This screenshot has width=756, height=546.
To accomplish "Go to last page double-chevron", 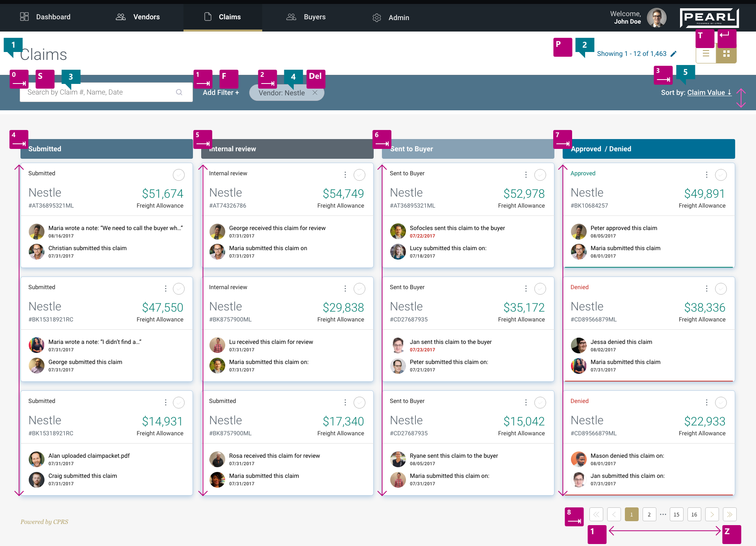I will click(730, 514).
